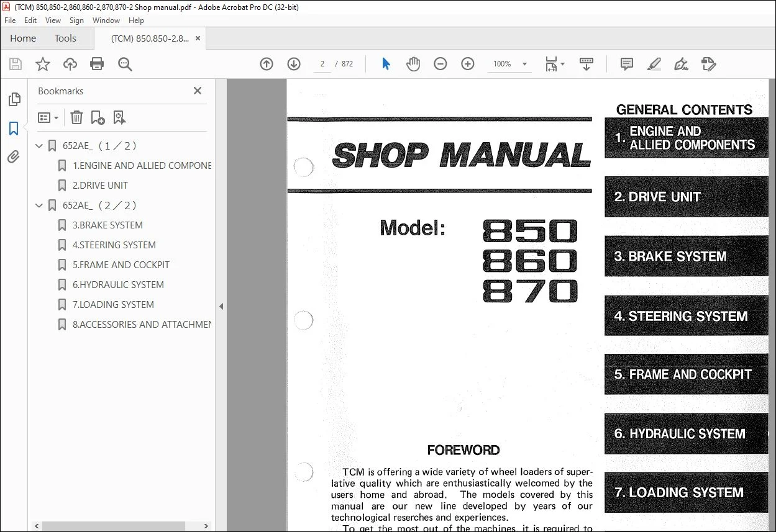The height and width of the screenshot is (532, 776).
Task: Click the FOREWORD heading on the page
Action: coord(463,450)
